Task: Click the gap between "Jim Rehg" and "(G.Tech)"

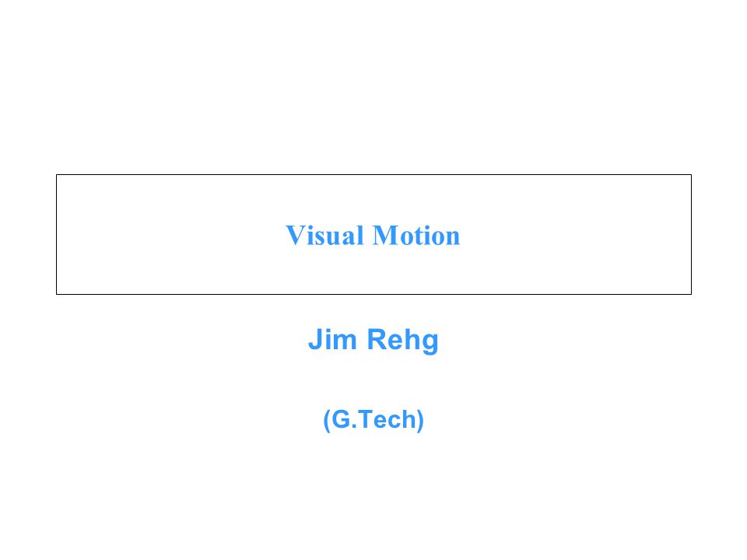Action: (x=373, y=381)
